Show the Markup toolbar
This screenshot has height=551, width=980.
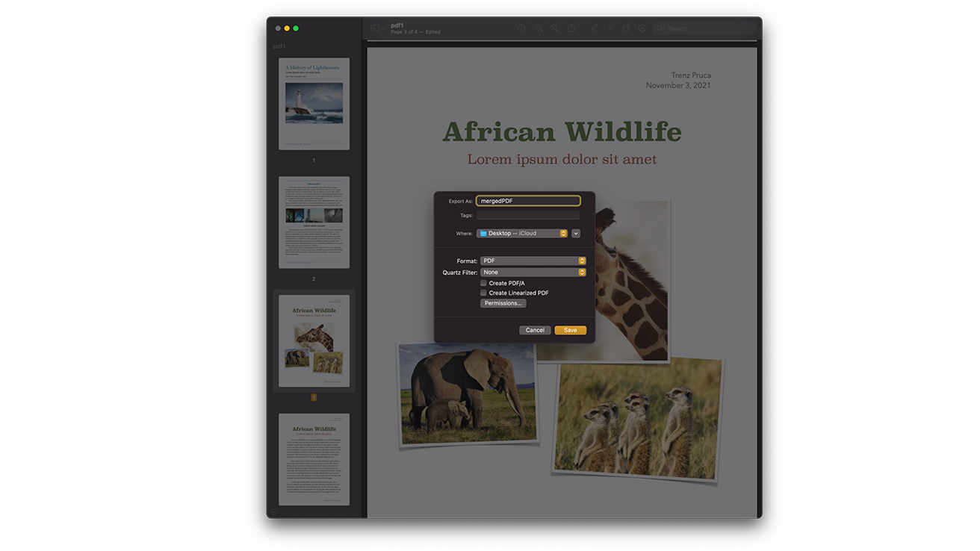(642, 28)
